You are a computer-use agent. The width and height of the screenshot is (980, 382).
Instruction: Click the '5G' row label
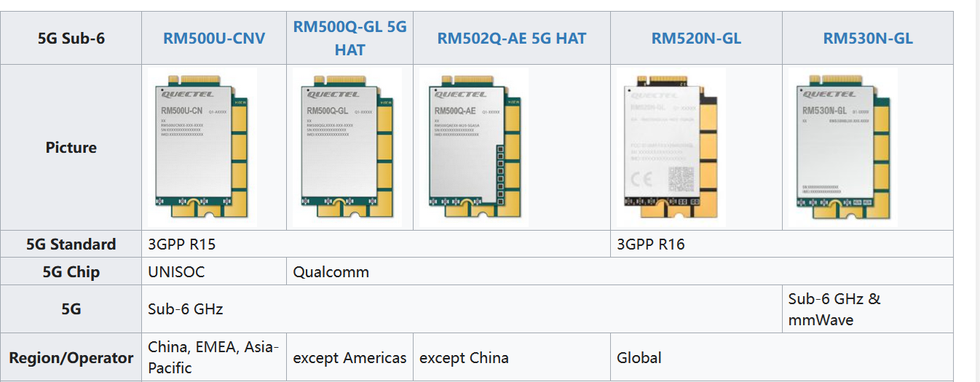point(71,309)
